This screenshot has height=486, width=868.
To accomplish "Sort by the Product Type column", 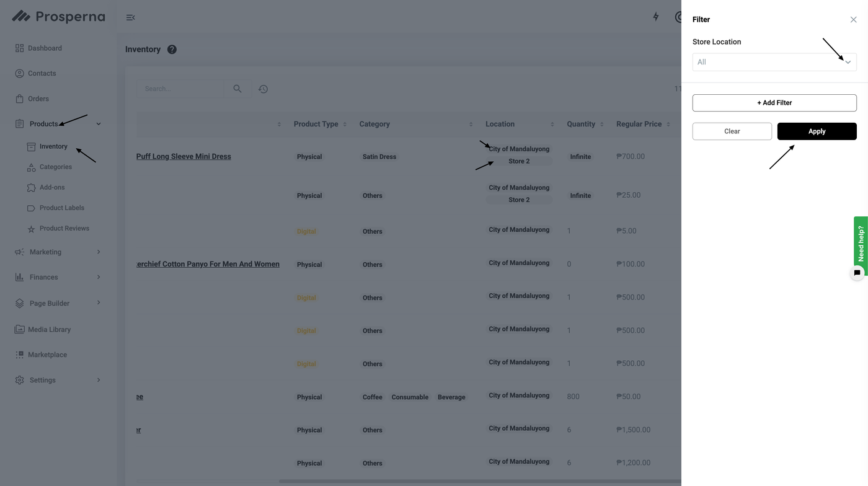I will tap(345, 125).
